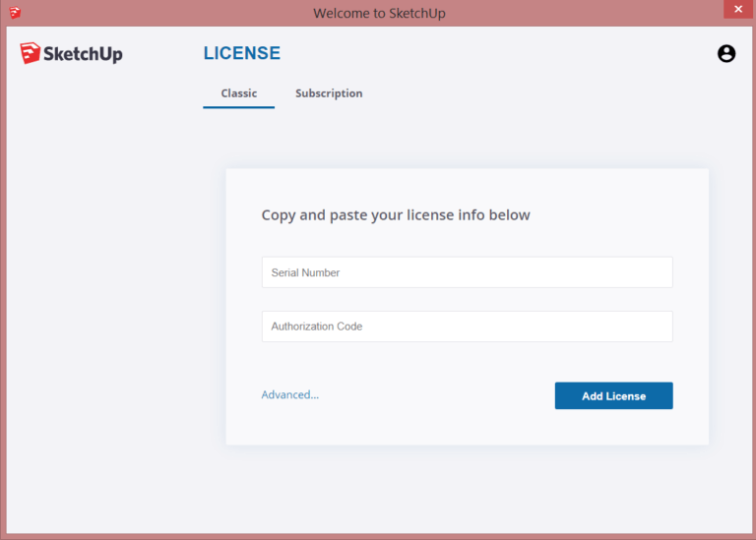Click the SketchUp app icon in title bar
The width and height of the screenshot is (756, 540).
[x=15, y=13]
